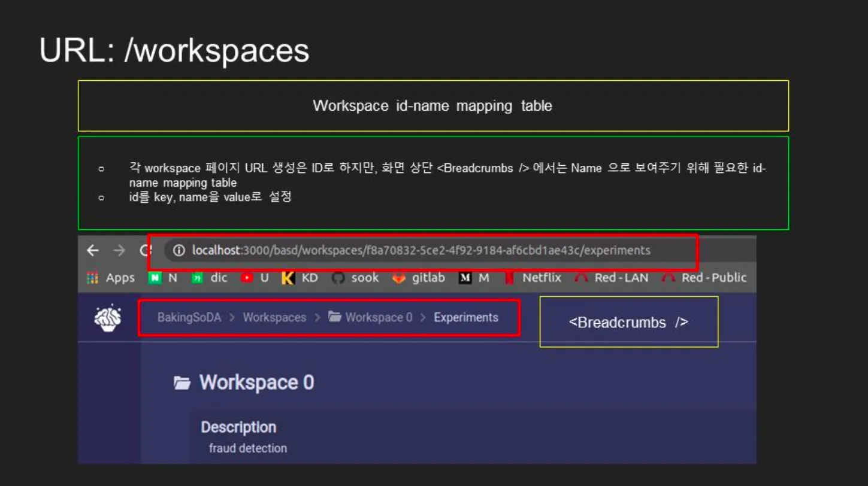Click the browser back arrow
The image size is (868, 486).
(x=93, y=251)
